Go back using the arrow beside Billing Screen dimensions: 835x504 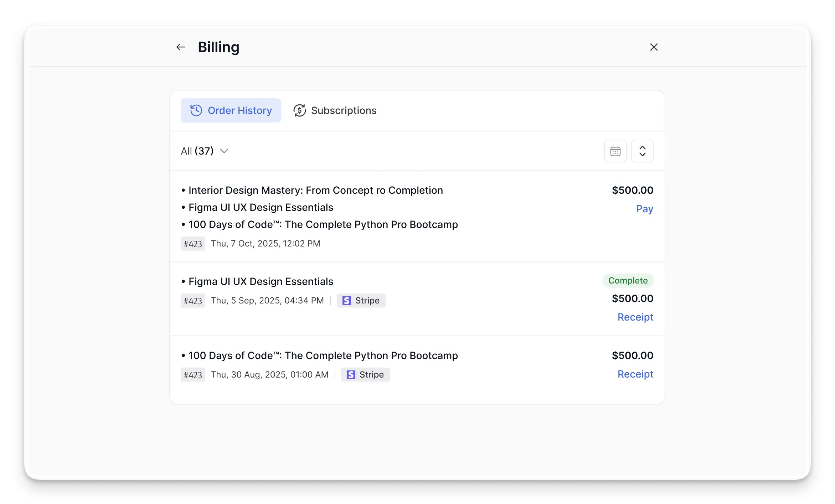181,47
